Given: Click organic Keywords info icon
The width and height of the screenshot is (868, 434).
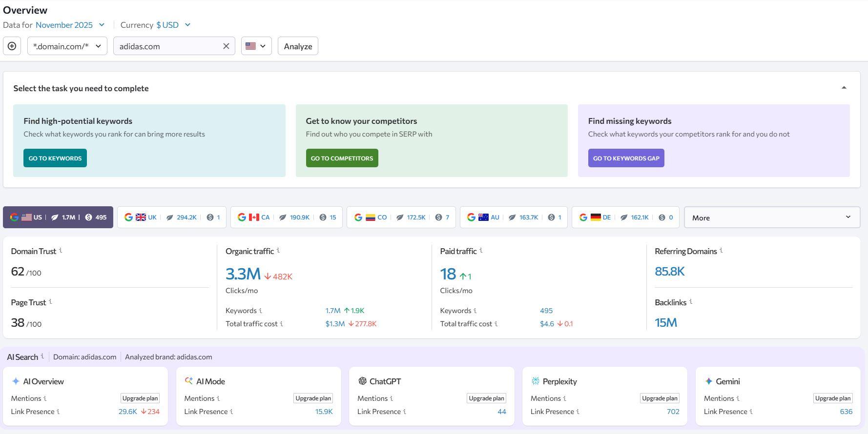Looking at the screenshot, I should tap(260, 311).
